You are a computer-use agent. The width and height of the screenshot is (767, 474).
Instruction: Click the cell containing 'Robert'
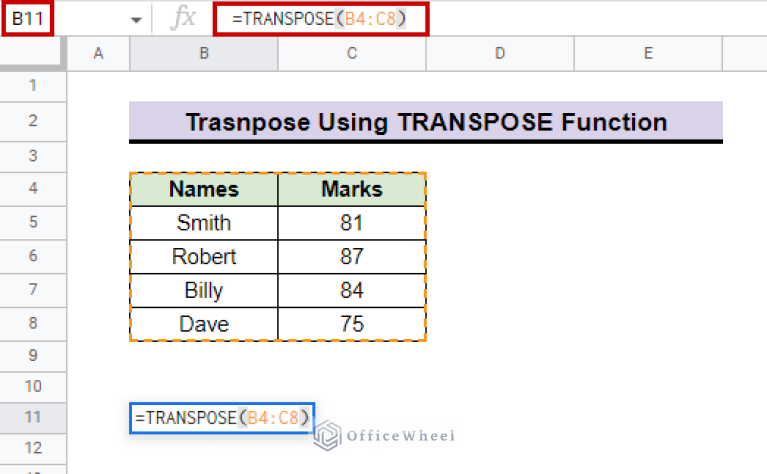[204, 257]
